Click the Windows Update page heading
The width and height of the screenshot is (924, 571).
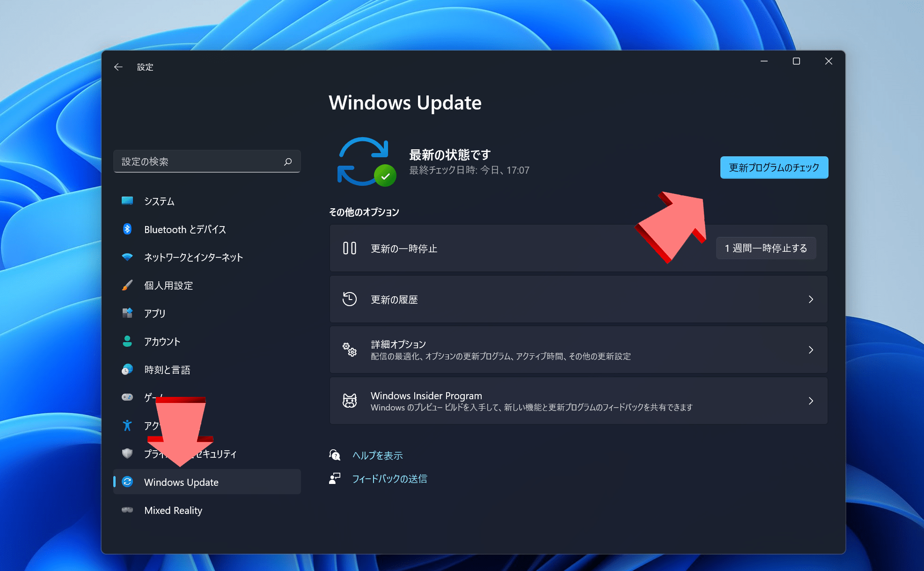[x=405, y=102]
